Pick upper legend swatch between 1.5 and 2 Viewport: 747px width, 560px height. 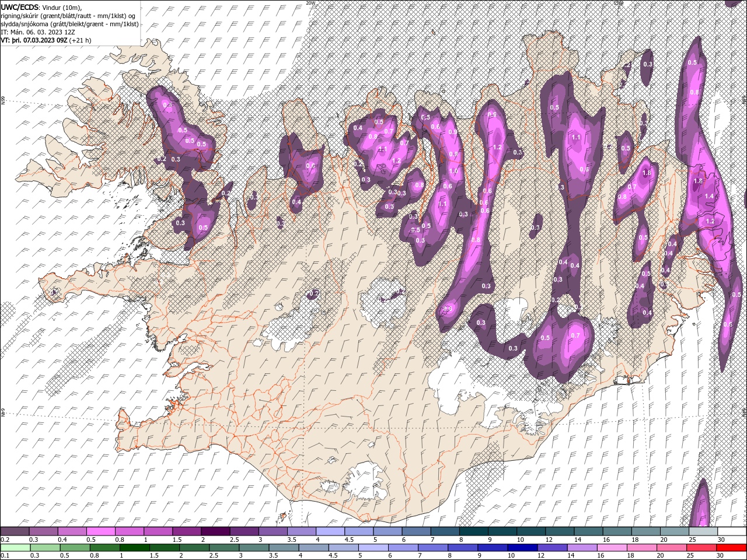pyautogui.click(x=187, y=531)
